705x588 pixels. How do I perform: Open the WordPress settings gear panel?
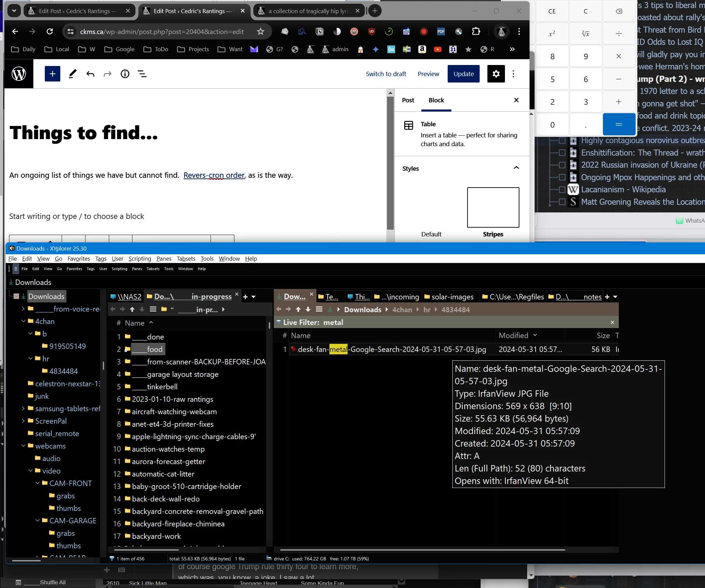496,74
